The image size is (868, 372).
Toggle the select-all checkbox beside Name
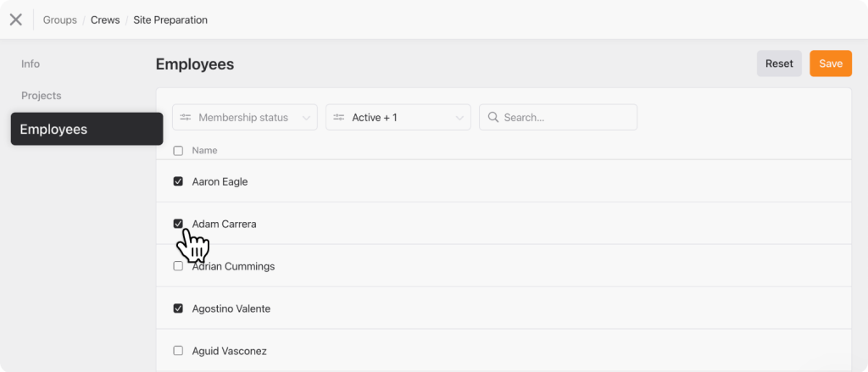click(x=178, y=151)
